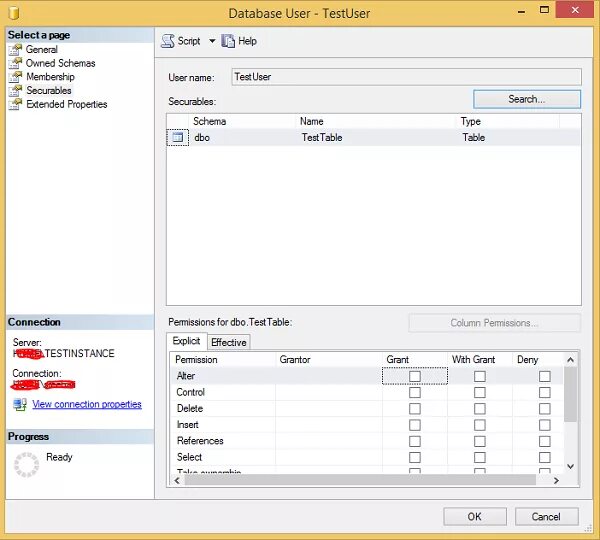Click the Search... button
This screenshot has width=600, height=540.
(x=527, y=99)
